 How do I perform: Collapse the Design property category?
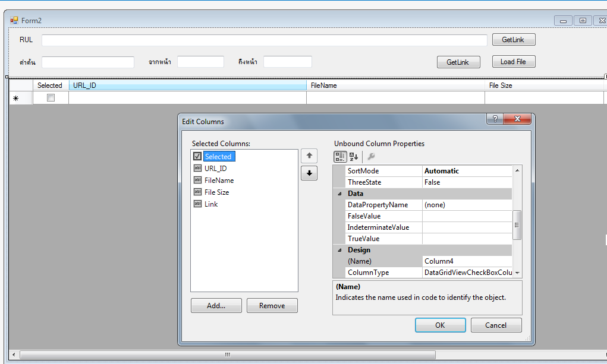[339, 250]
